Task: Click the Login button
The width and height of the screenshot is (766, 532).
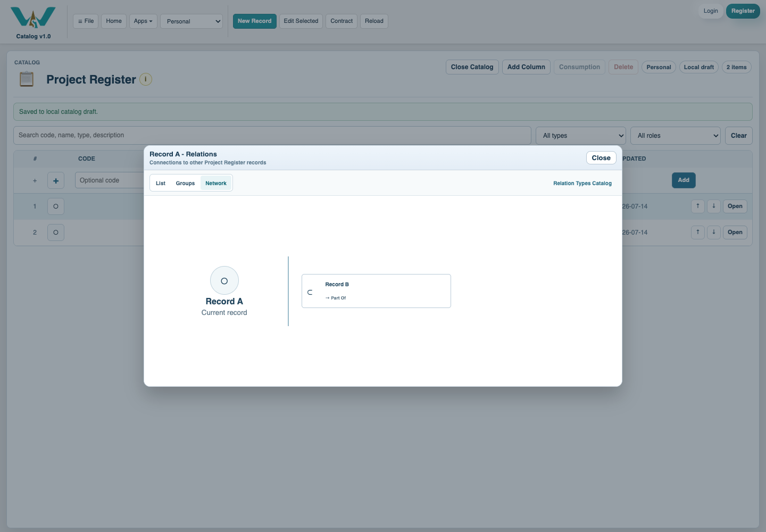Action: (711, 11)
